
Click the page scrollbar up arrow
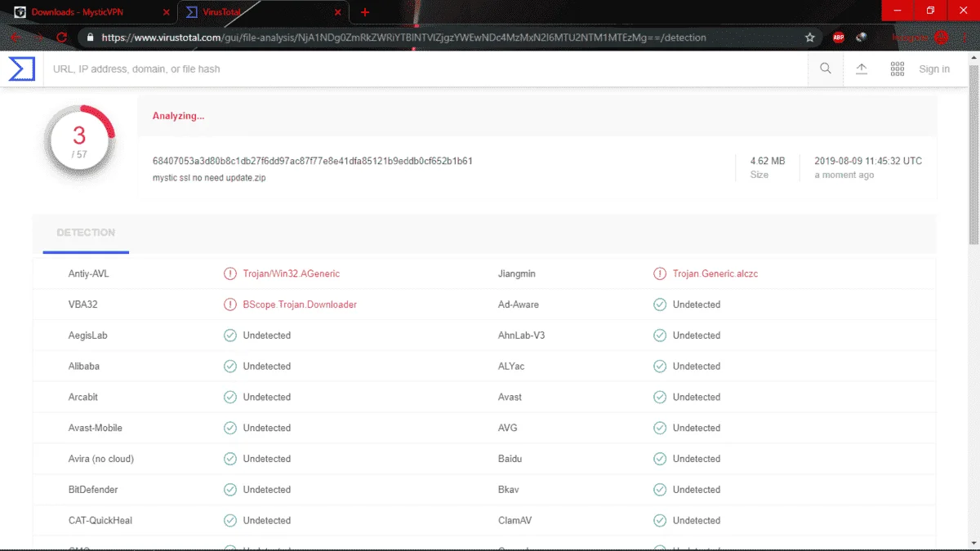[x=973, y=57]
